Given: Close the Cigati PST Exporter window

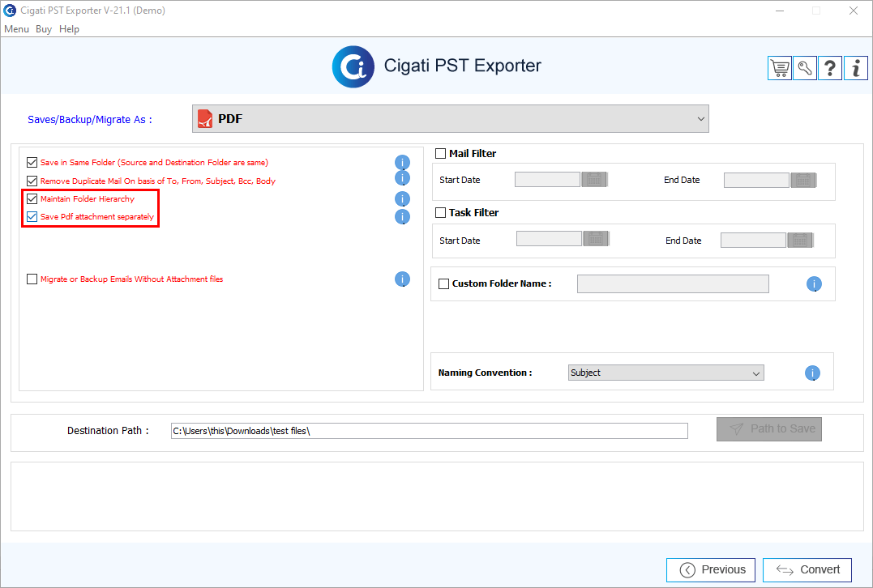Looking at the screenshot, I should 853,11.
